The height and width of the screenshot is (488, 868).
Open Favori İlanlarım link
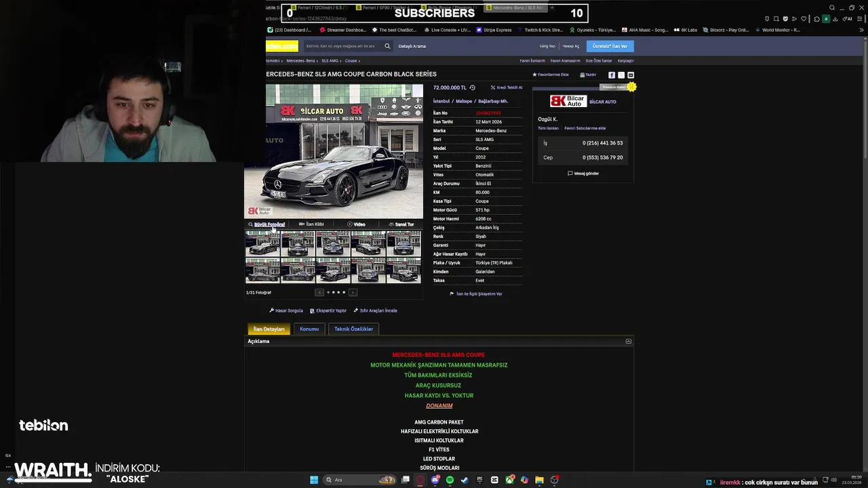click(x=532, y=61)
